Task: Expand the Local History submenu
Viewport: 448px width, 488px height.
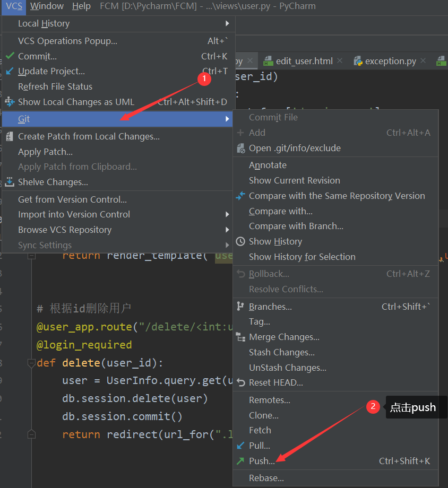Action: [x=118, y=24]
